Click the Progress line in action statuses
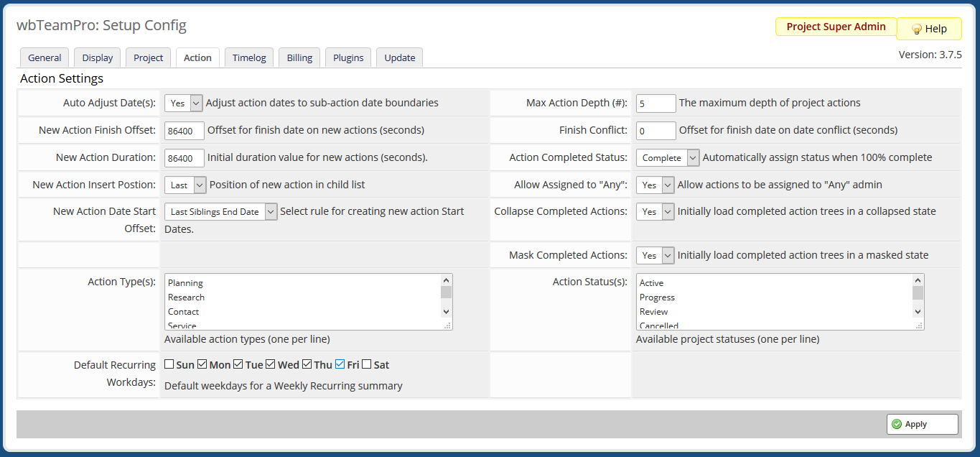 (x=657, y=297)
